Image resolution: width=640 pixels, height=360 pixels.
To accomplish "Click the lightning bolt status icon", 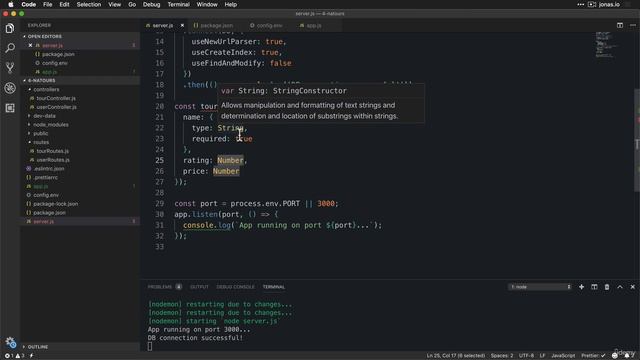I will click(x=31, y=356).
